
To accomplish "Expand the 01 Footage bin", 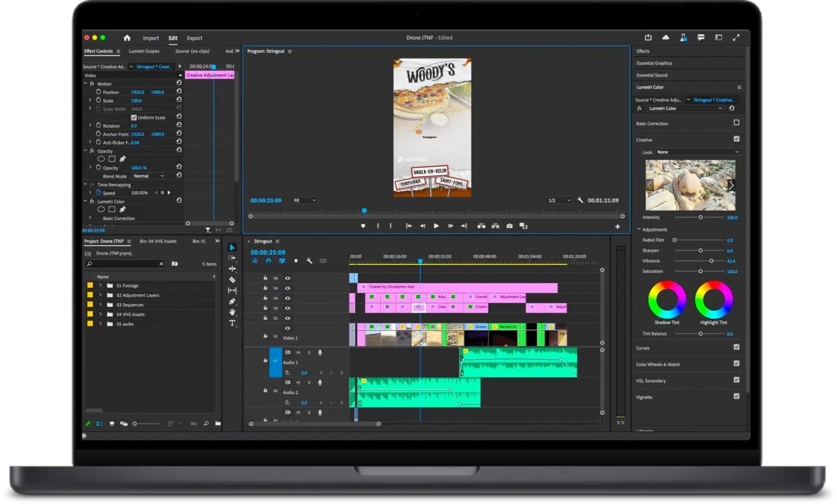I will 100,285.
